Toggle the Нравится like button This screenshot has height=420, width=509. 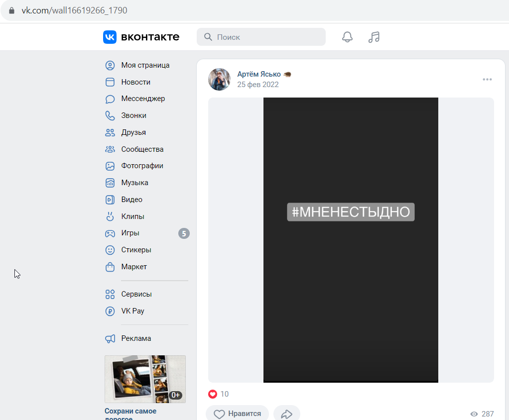pyautogui.click(x=237, y=414)
